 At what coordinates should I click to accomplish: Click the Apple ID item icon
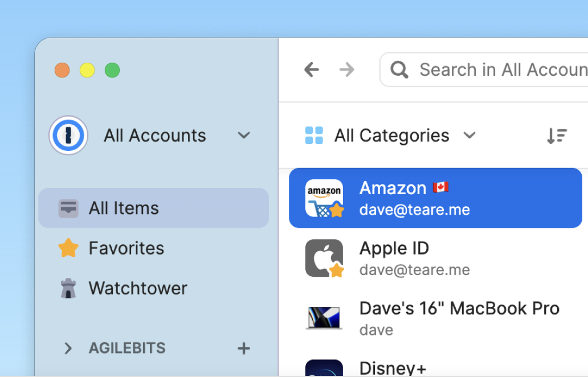324,258
